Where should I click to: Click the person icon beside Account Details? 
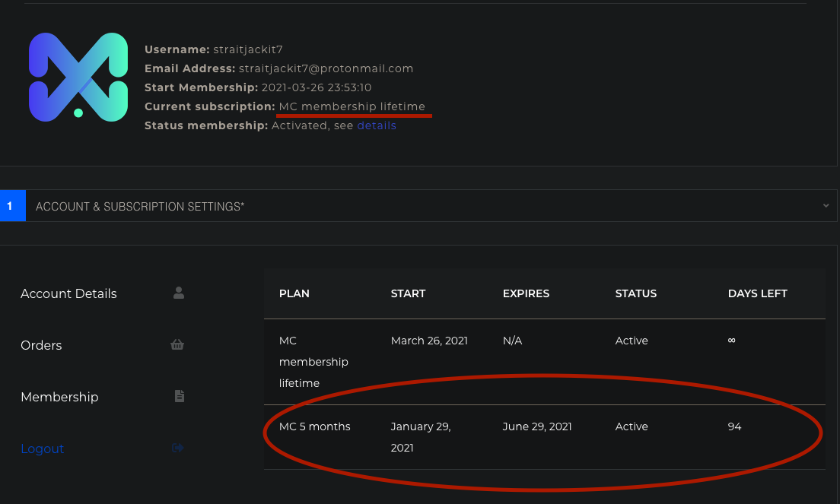coord(178,293)
